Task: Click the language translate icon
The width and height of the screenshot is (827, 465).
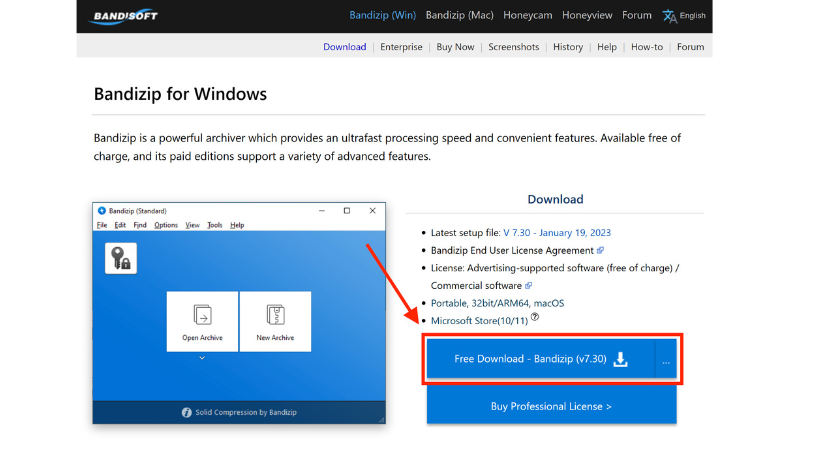Action: click(670, 16)
